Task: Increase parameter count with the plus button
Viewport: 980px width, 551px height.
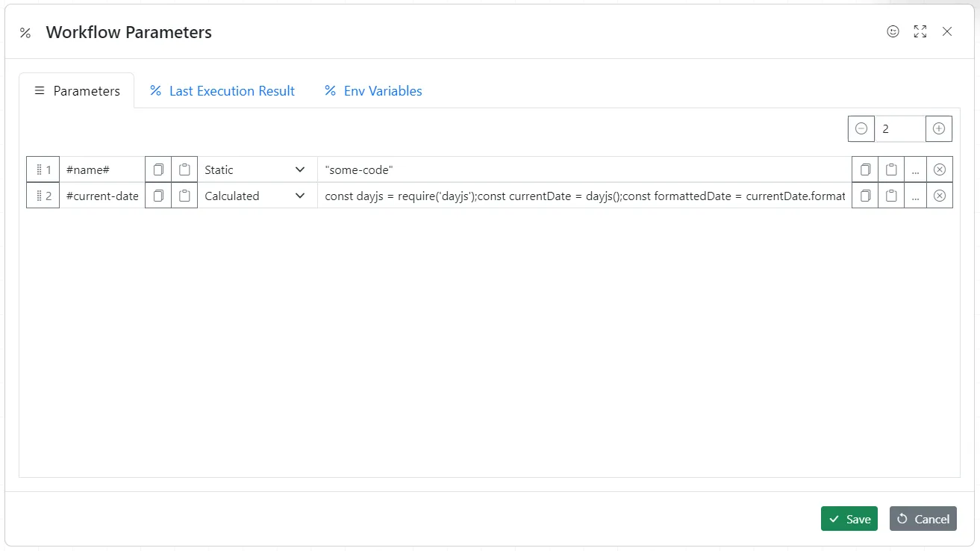Action: [x=938, y=128]
